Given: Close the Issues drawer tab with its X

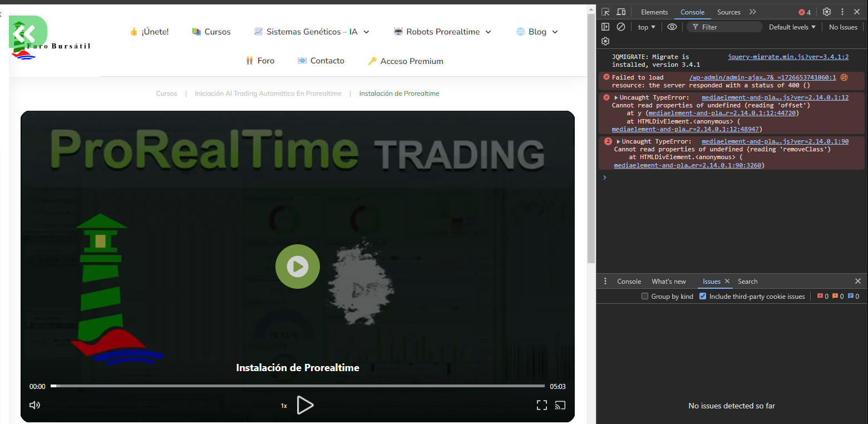Looking at the screenshot, I should tap(727, 281).
